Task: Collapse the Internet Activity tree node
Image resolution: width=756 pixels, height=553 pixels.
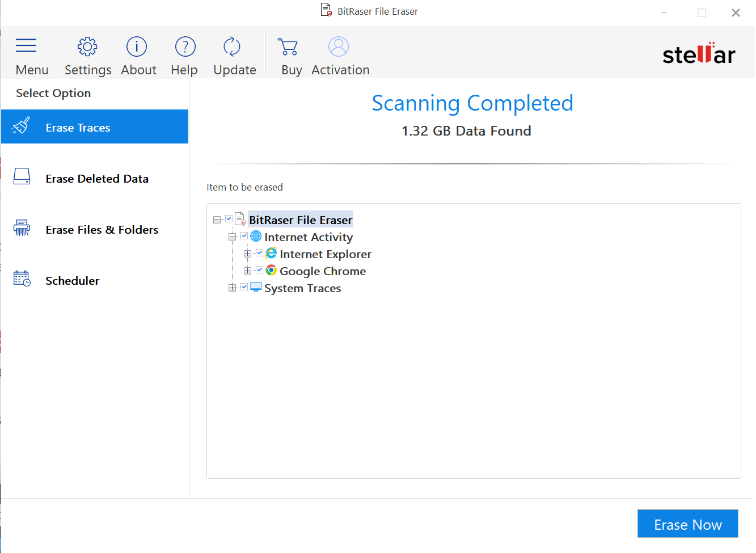Action: tap(232, 237)
